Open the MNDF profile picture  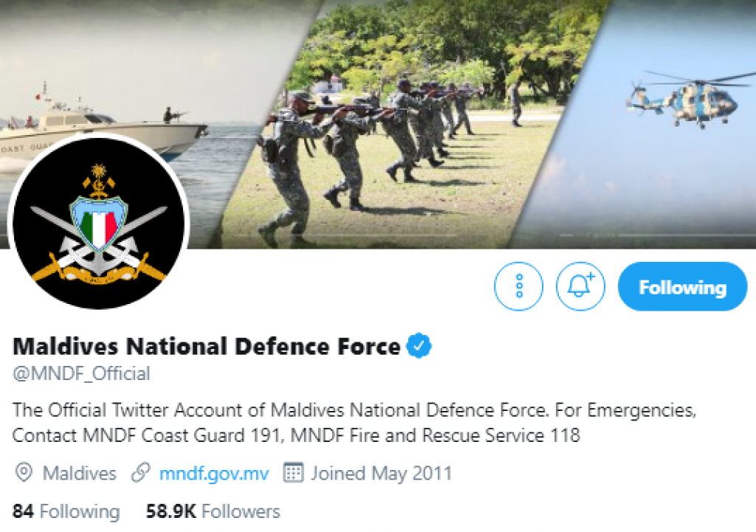point(98,223)
